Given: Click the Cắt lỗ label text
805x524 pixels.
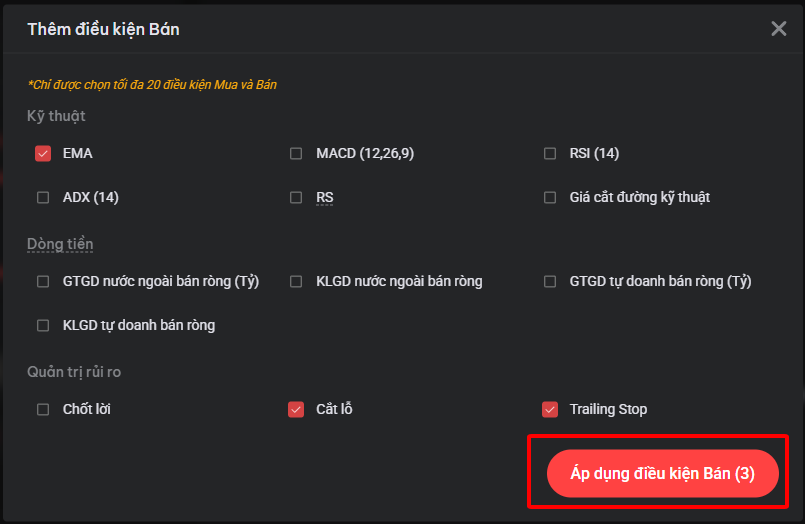Looking at the screenshot, I should tap(334, 409).
